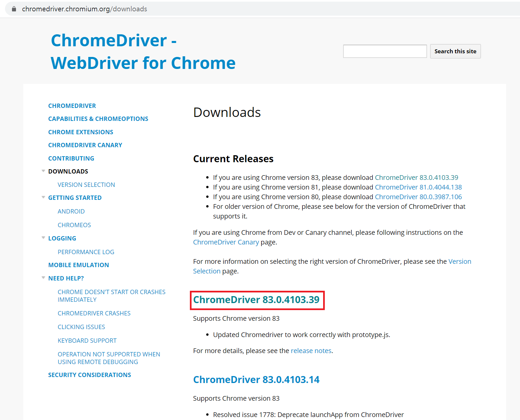Open Android sub-item

click(71, 211)
